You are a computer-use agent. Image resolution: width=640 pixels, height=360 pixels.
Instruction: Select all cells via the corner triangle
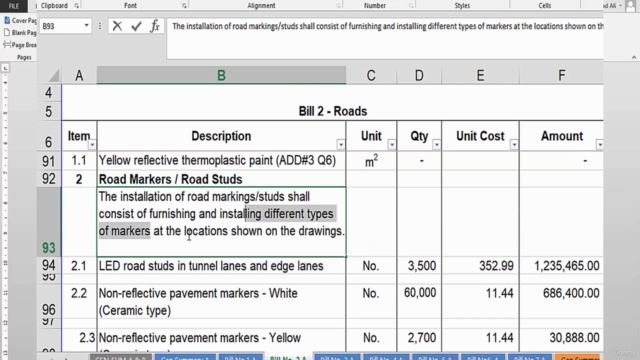53,76
